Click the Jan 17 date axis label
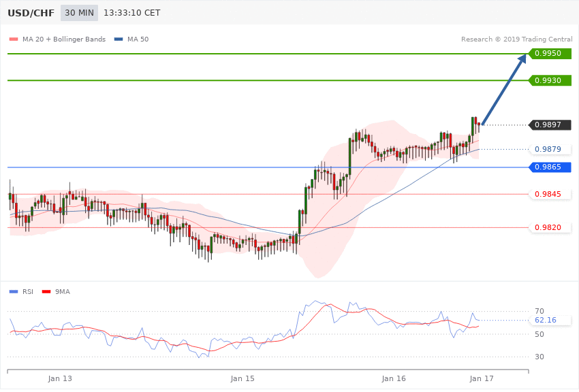The height and width of the screenshot is (392, 579). (482, 378)
